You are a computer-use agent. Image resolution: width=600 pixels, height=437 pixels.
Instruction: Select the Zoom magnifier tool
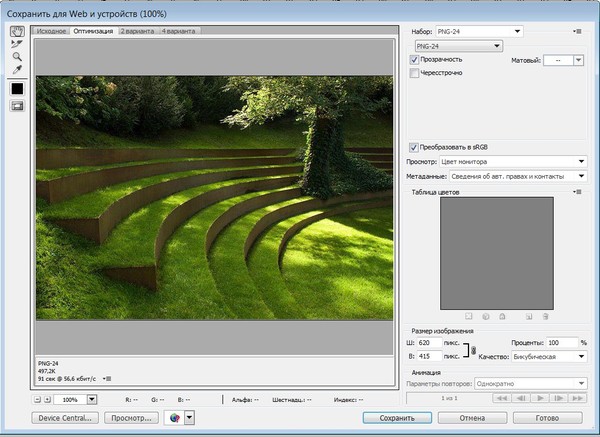pos(17,58)
